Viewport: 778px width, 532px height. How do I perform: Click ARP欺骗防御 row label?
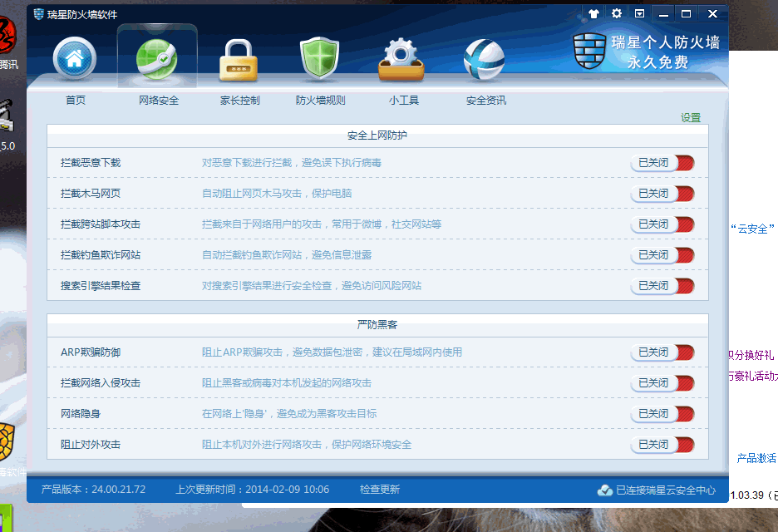[91, 352]
